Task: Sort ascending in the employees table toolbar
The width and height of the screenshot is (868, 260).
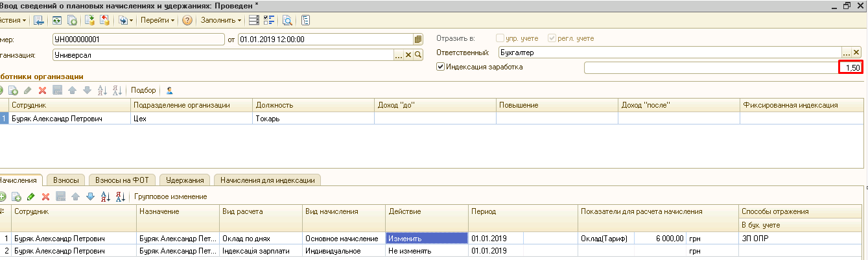Action: pos(102,90)
